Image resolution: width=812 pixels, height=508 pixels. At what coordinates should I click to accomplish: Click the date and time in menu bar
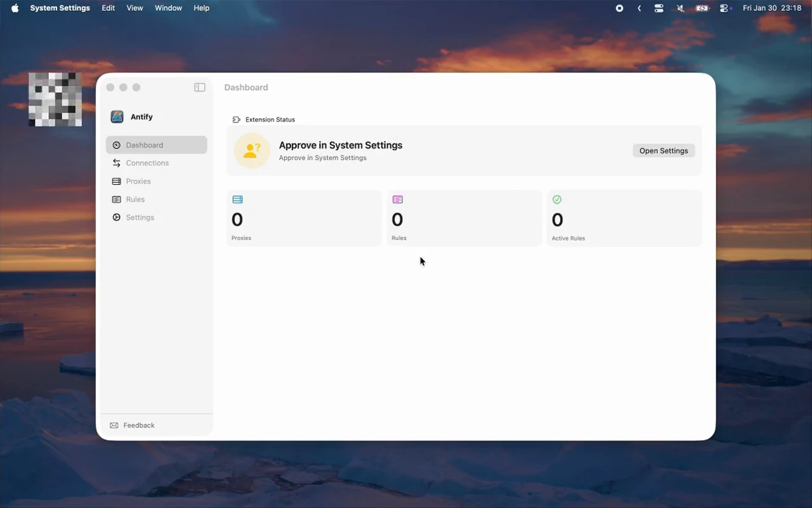[x=772, y=8]
